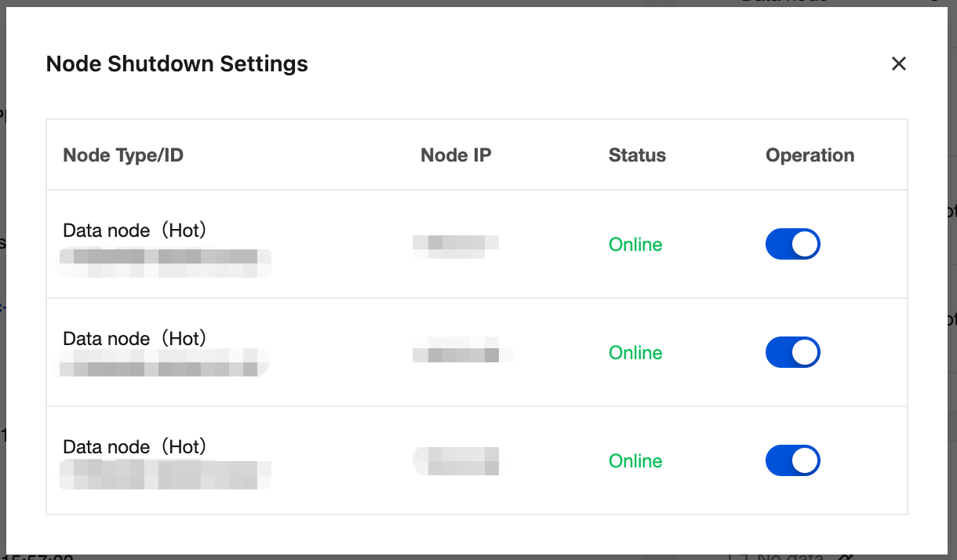The image size is (957, 560).
Task: Click the Node Type/ID column header
Action: 123,155
